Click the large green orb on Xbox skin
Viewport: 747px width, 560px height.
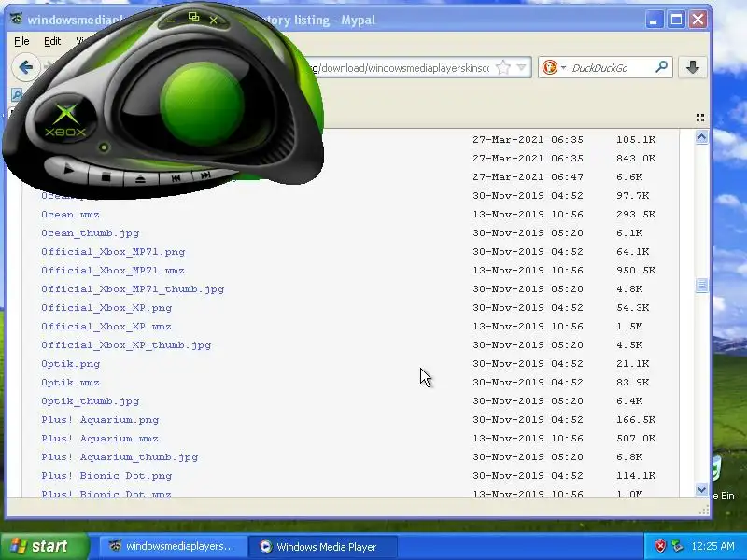tap(202, 104)
